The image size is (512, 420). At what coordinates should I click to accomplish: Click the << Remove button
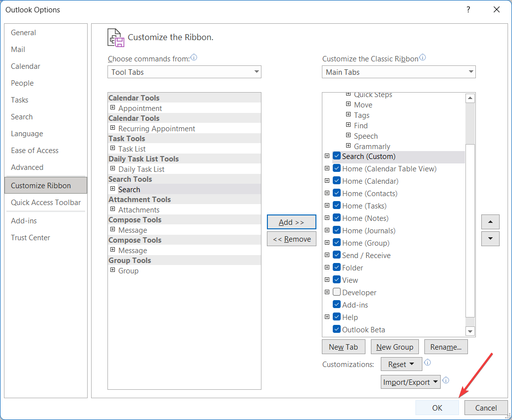291,239
